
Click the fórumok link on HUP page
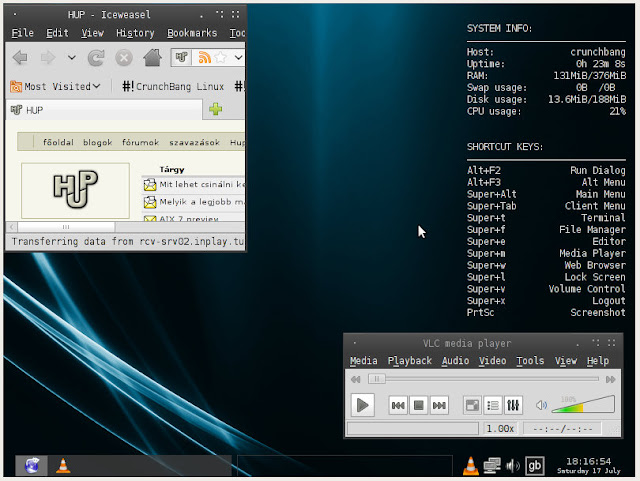point(140,142)
